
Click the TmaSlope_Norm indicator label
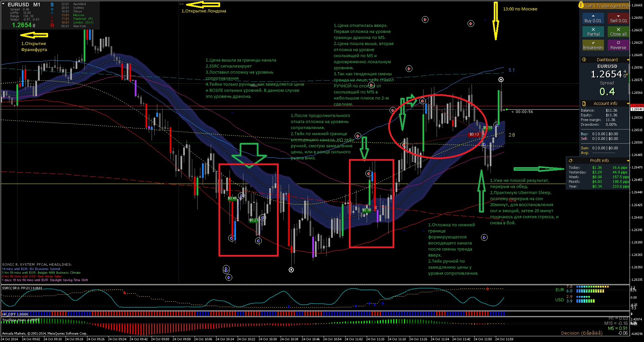(x=20, y=320)
